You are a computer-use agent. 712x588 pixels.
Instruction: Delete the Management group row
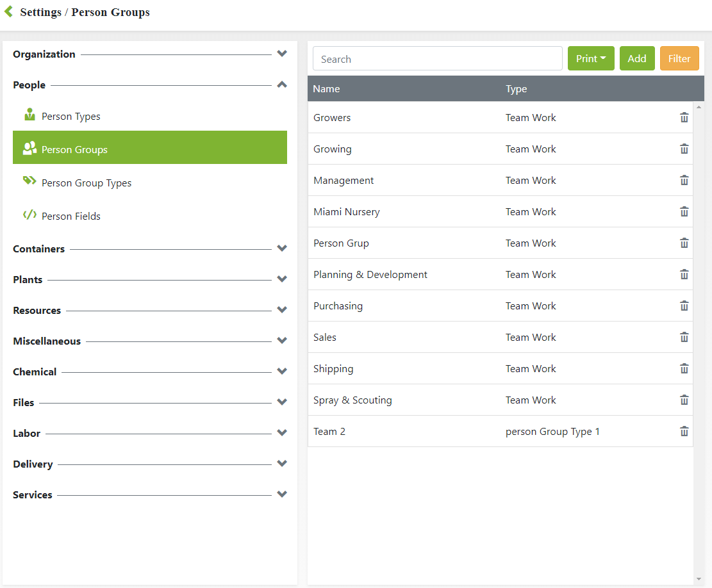pos(684,181)
